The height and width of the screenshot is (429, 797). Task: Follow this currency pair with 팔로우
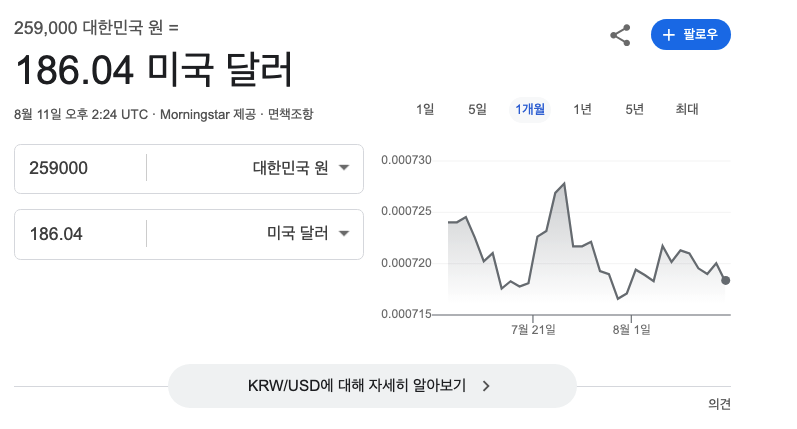point(691,35)
